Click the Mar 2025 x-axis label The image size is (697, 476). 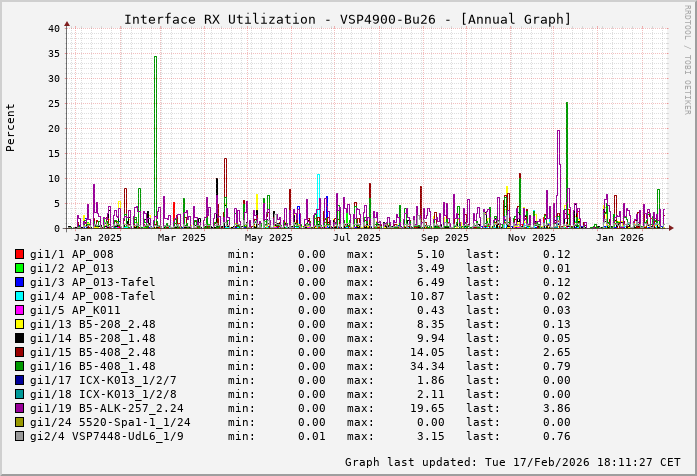(181, 238)
